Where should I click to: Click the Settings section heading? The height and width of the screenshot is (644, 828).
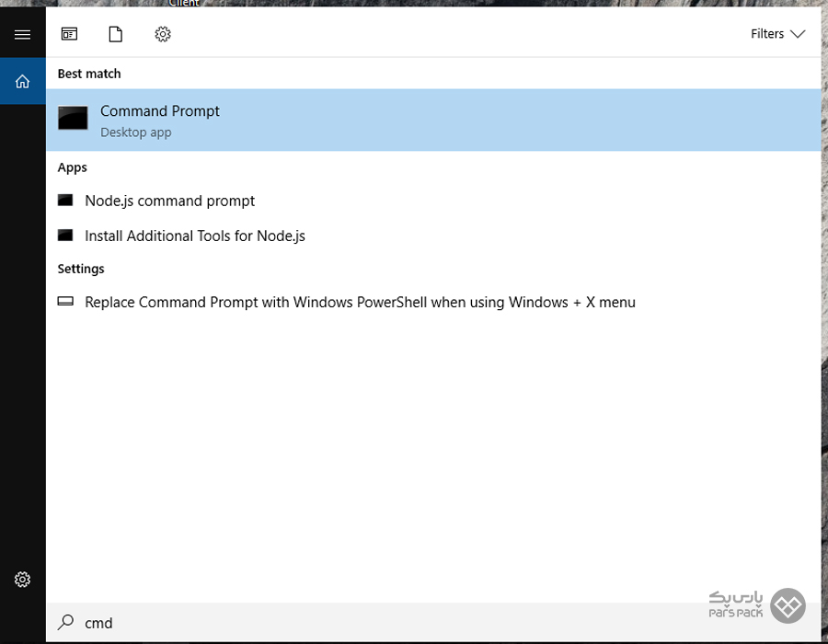(81, 269)
